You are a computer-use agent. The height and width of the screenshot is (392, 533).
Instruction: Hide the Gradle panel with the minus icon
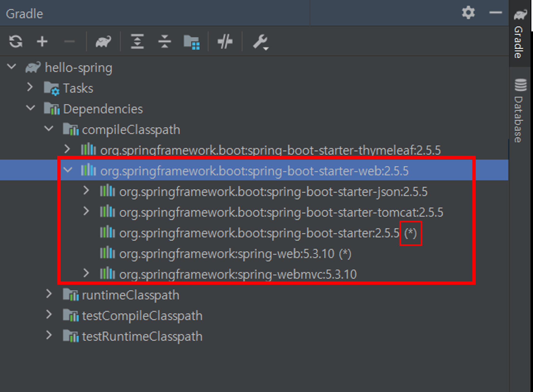click(495, 13)
